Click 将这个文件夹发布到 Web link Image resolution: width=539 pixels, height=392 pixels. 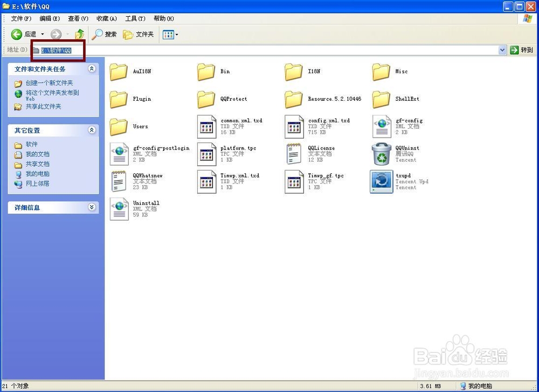(52, 95)
